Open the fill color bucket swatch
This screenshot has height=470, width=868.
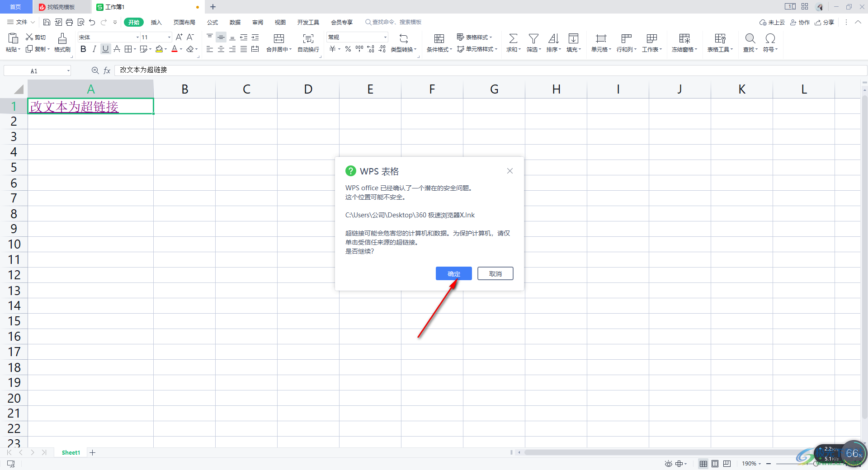coord(159,49)
